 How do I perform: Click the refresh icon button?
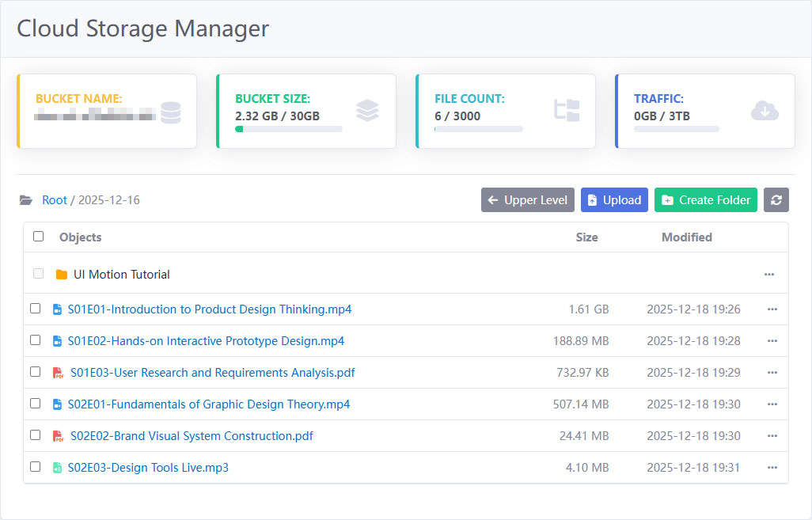click(776, 200)
